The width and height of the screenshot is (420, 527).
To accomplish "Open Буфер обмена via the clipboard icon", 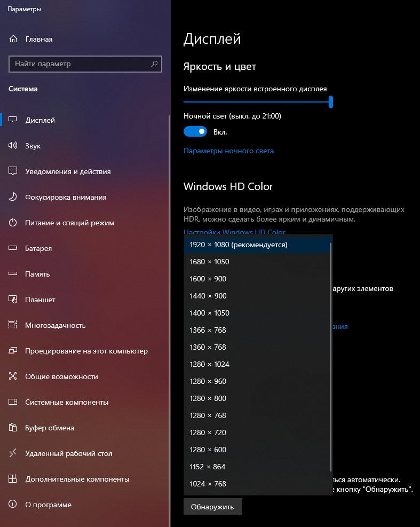I will click(13, 428).
